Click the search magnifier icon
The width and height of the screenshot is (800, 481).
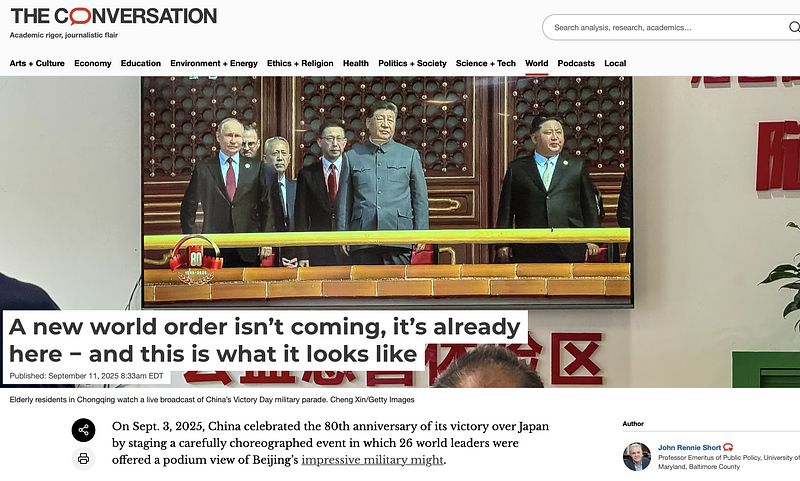click(794, 27)
